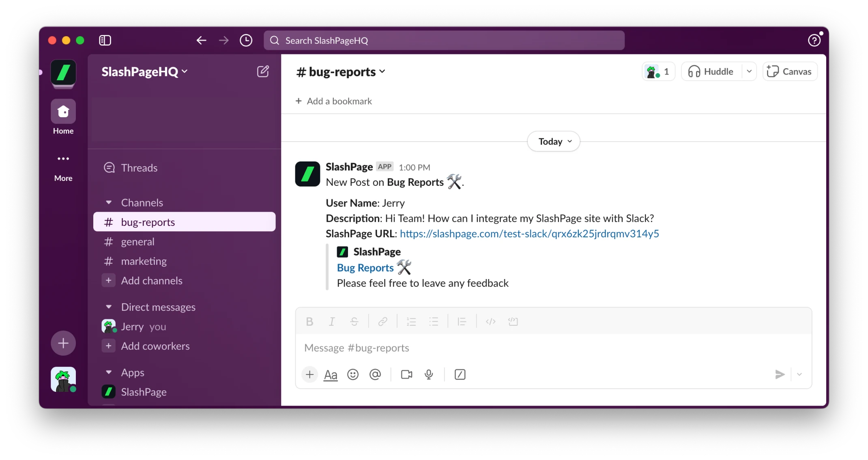Open the slashpage.com test-slack URL

click(529, 234)
